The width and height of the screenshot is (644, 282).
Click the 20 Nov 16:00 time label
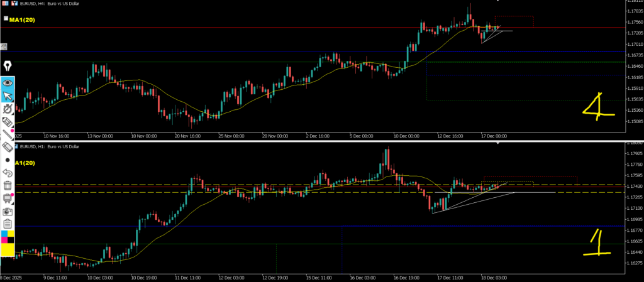tap(187, 136)
